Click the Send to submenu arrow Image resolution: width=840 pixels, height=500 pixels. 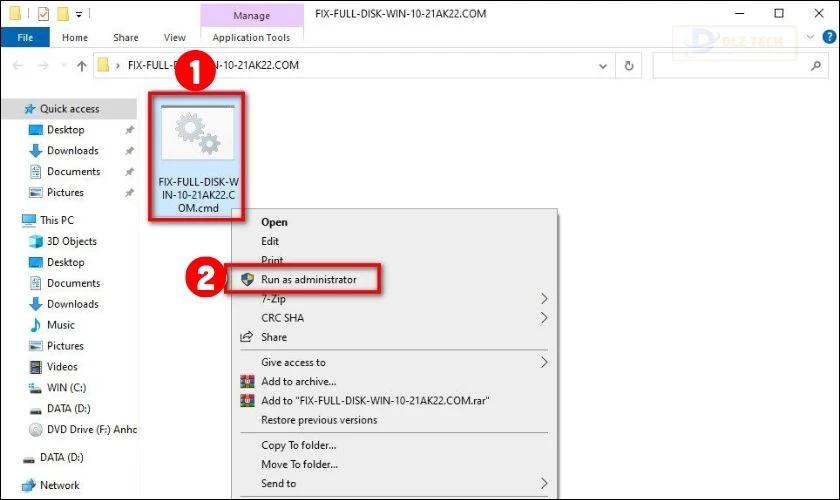click(544, 483)
